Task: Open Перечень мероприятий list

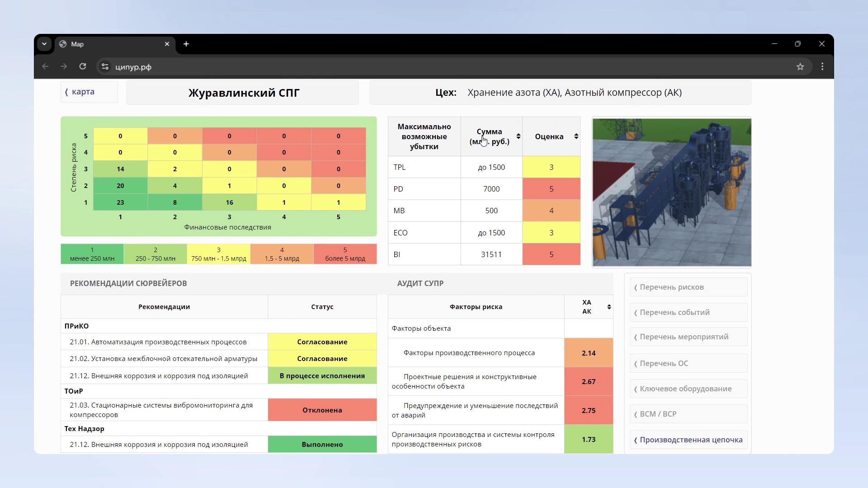Action: [688, 337]
